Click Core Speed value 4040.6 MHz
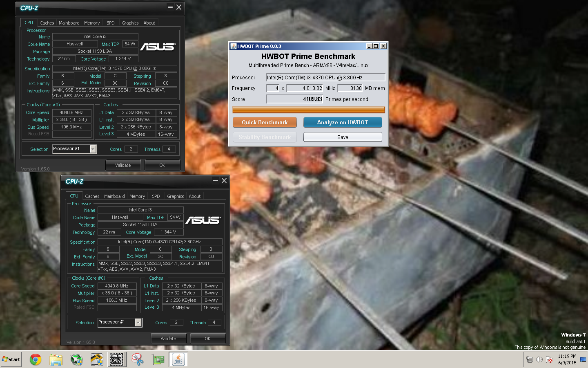The width and height of the screenshot is (588, 368). [x=72, y=112]
